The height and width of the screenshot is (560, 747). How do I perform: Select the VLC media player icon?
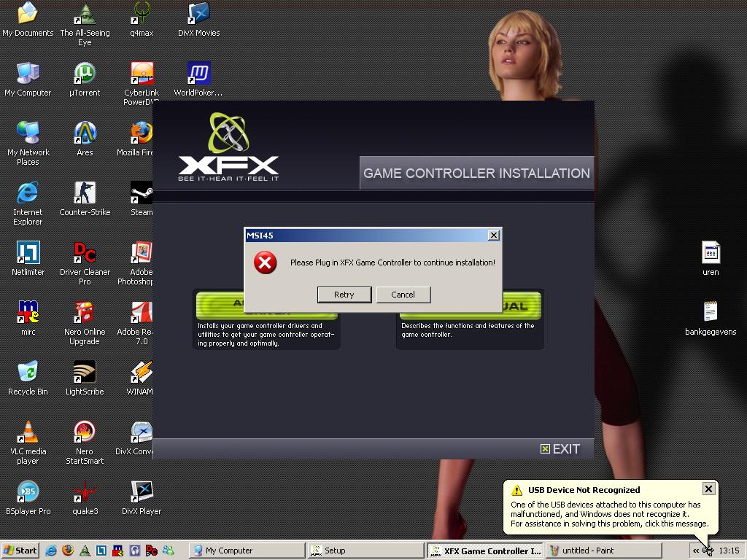click(28, 432)
